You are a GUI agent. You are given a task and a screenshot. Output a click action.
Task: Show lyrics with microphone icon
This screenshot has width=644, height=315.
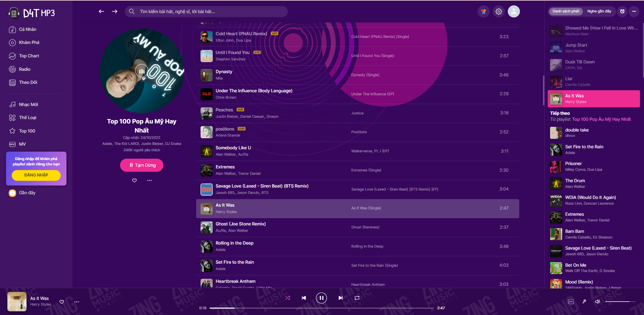click(x=584, y=302)
